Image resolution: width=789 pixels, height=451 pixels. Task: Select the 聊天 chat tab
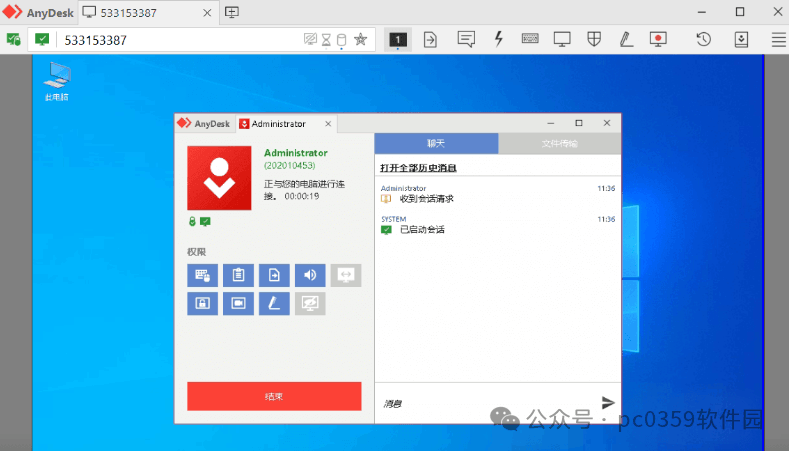[436, 144]
